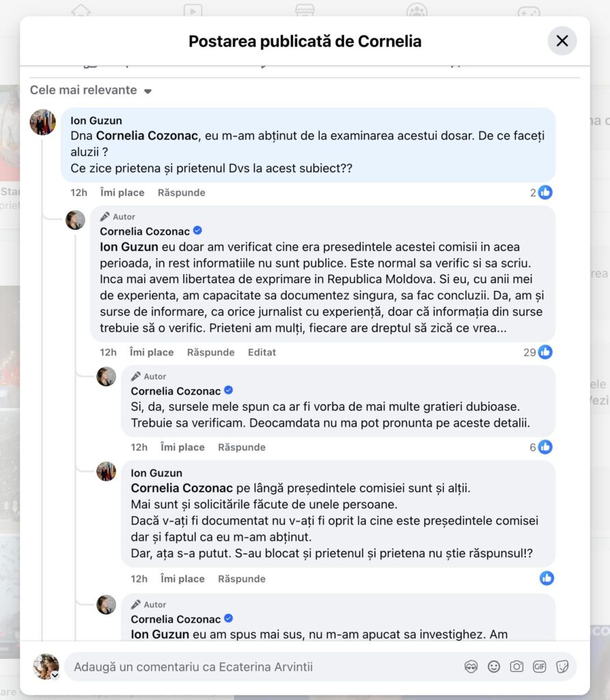
Task: Insert an avatar sticker in the comment
Action: tap(471, 667)
